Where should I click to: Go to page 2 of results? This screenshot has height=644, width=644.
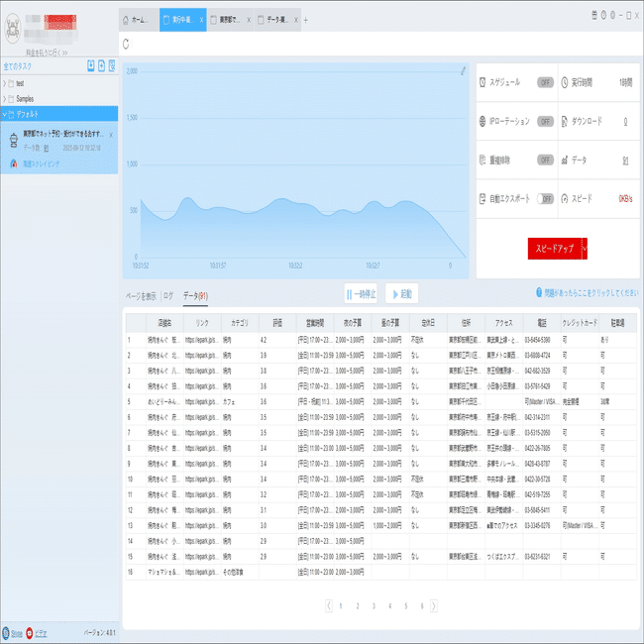(x=358, y=606)
